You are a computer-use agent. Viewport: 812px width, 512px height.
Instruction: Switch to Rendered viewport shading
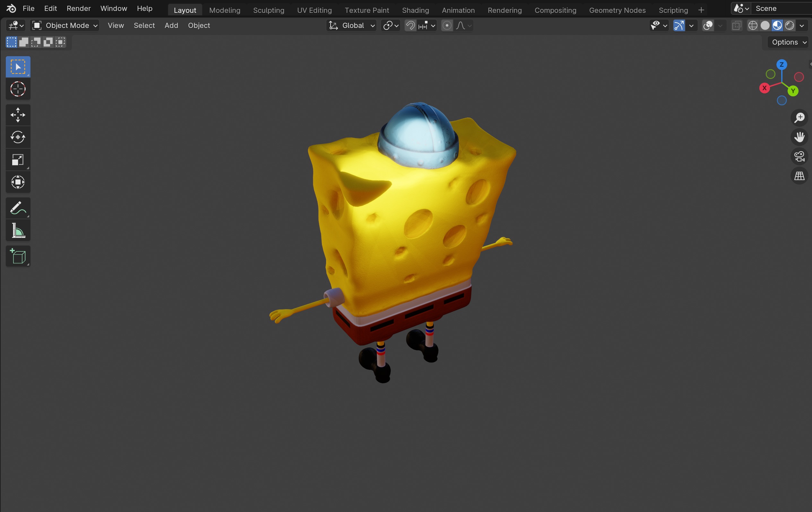(790, 26)
